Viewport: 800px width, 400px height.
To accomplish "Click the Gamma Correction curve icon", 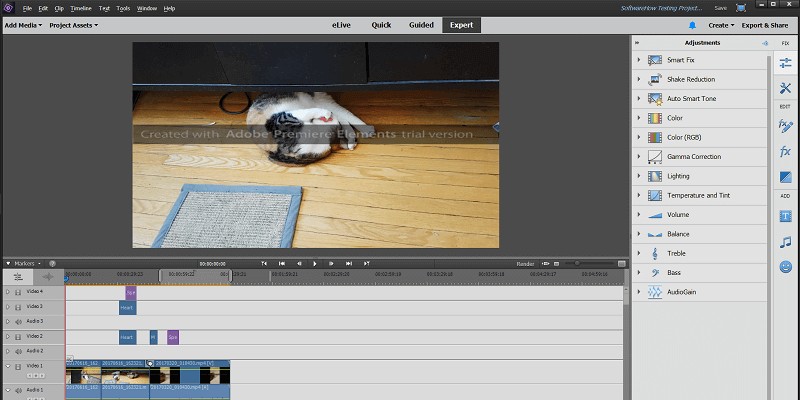I will pos(655,157).
